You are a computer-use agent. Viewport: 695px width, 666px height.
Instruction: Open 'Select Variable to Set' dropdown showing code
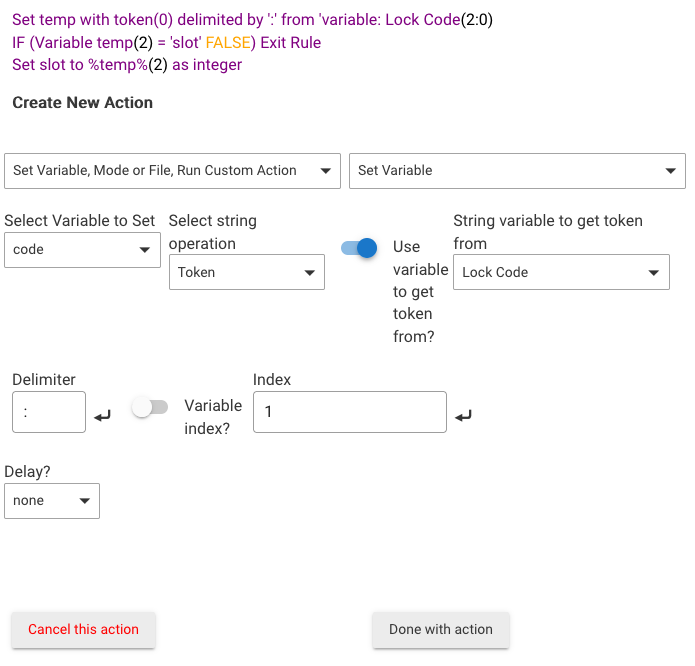click(82, 250)
